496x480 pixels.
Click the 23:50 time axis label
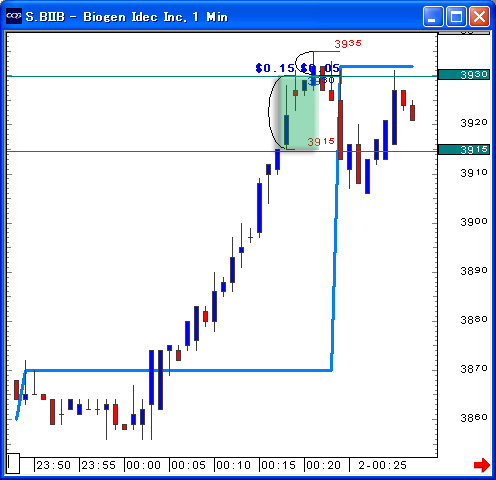(53, 465)
